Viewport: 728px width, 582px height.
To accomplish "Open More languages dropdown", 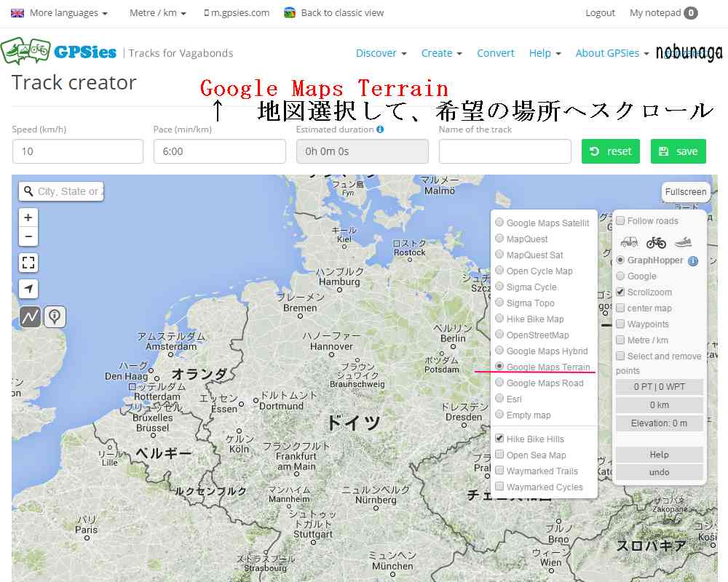I will pos(68,13).
